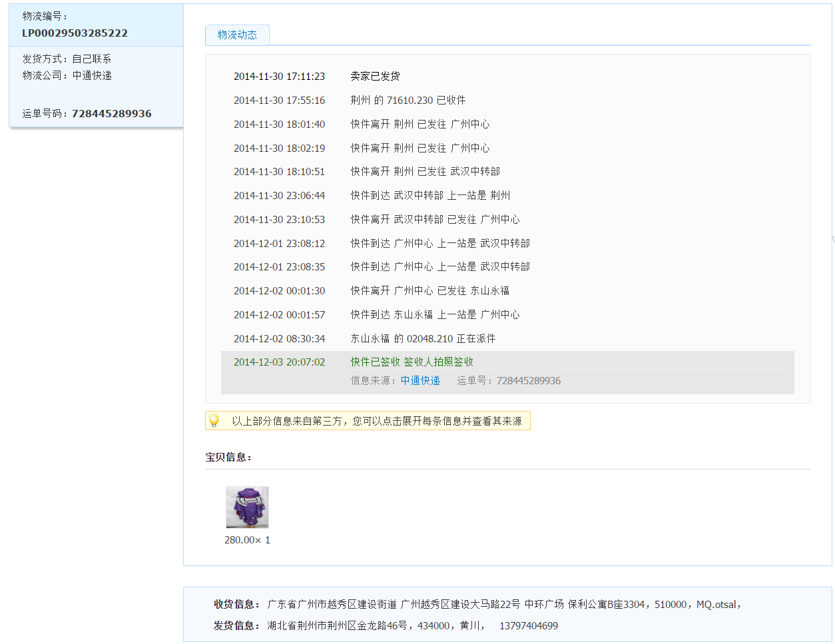The image size is (835, 644).
Task: Click the third-party info notice text
Action: point(377,421)
